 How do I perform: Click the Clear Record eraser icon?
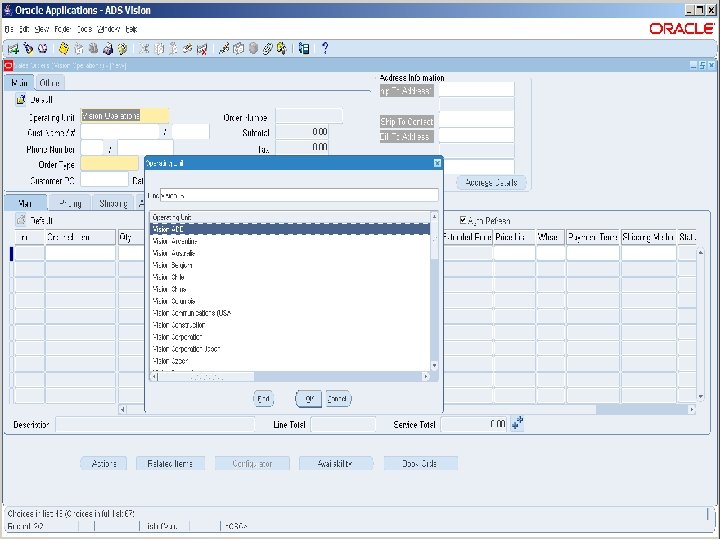[187, 49]
